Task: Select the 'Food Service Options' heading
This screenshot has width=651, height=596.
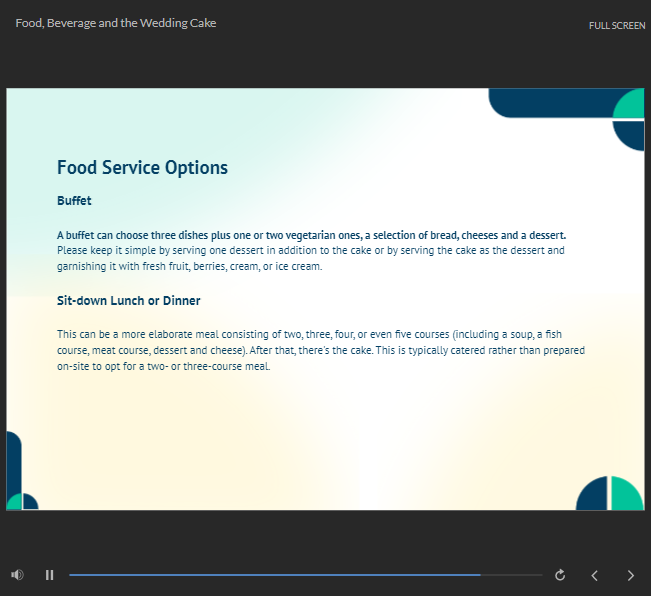Action: (142, 168)
